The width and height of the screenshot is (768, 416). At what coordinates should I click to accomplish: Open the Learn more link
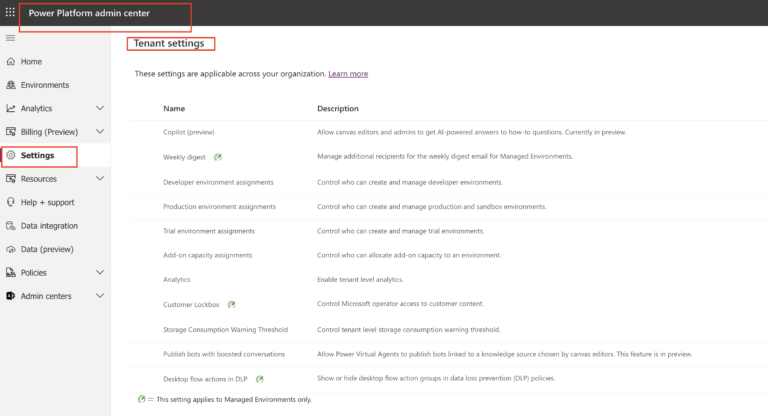click(348, 73)
